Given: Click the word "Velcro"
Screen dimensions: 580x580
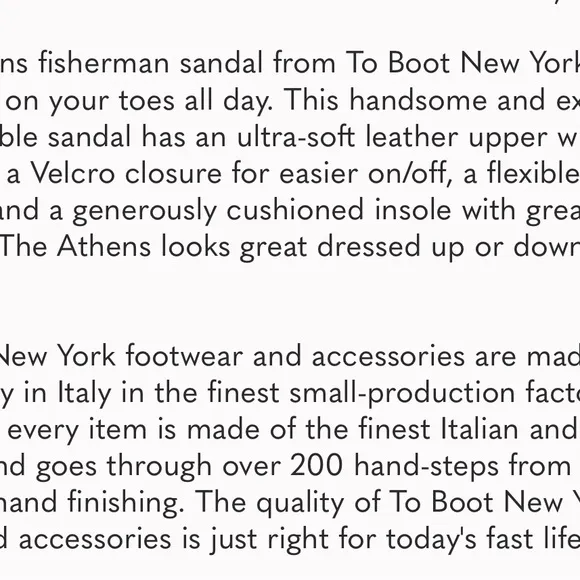Looking at the screenshot, I should (72, 173).
